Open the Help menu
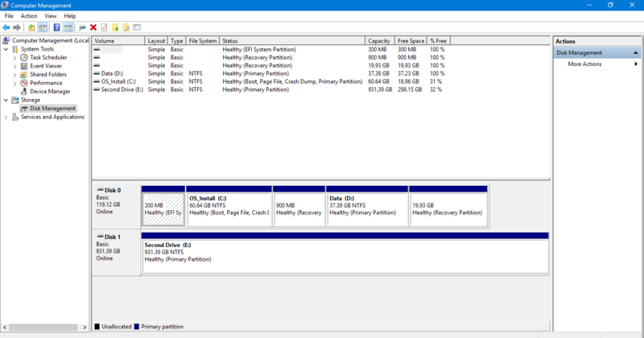Image resolution: width=644 pixels, height=338 pixels. pyautogui.click(x=70, y=16)
